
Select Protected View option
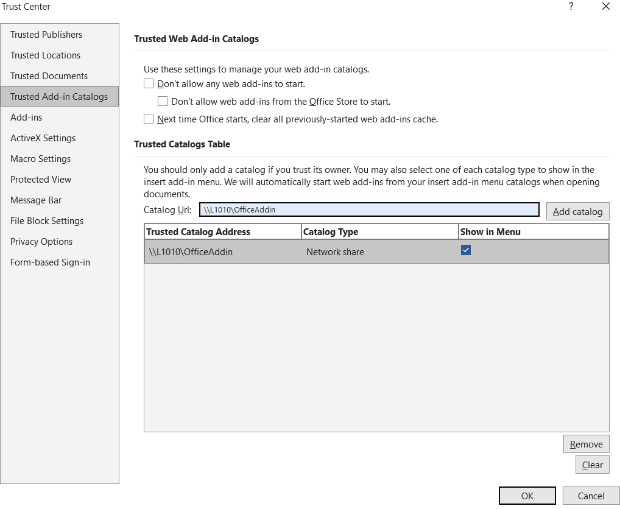[41, 180]
